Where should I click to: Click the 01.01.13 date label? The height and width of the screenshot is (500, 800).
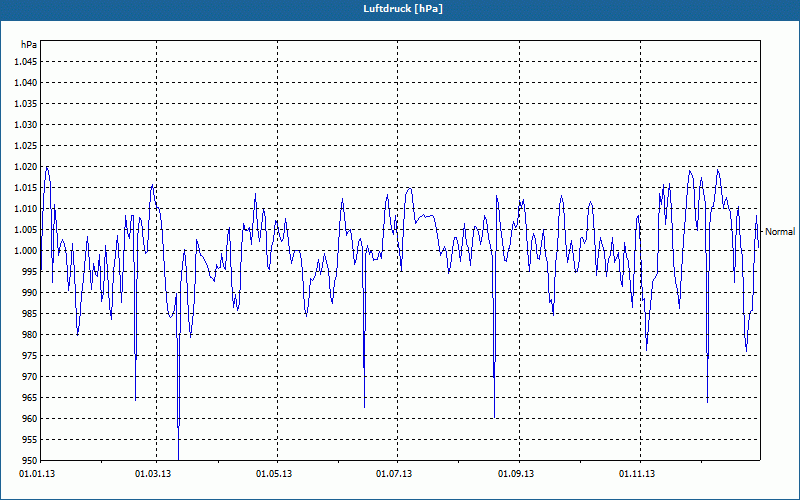[x=37, y=474]
